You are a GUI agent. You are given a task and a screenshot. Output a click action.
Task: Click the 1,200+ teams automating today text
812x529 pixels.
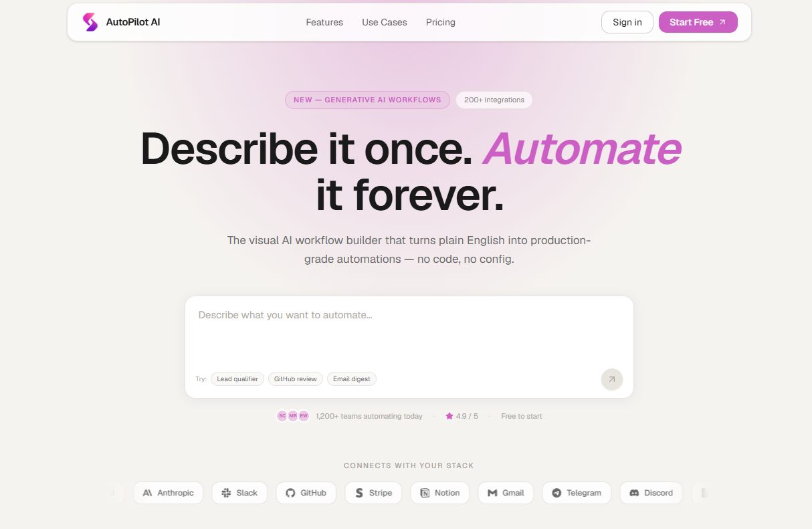369,416
